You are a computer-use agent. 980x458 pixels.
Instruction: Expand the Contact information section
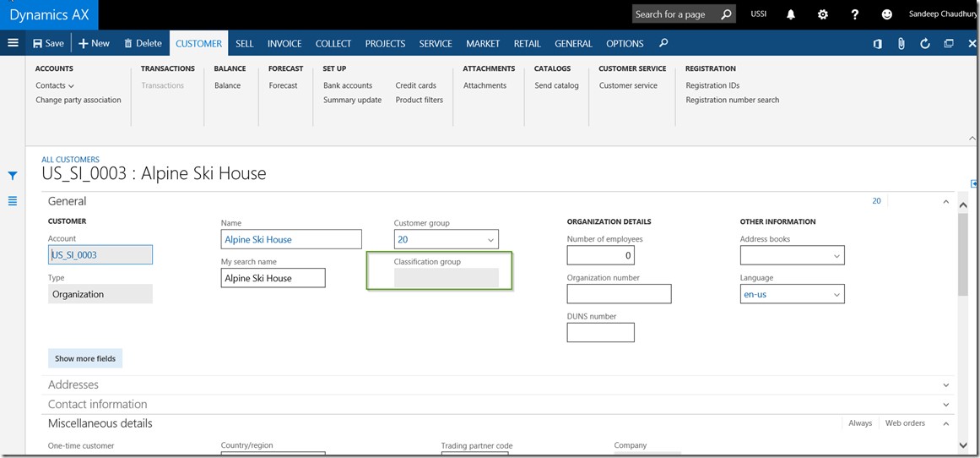click(x=945, y=405)
